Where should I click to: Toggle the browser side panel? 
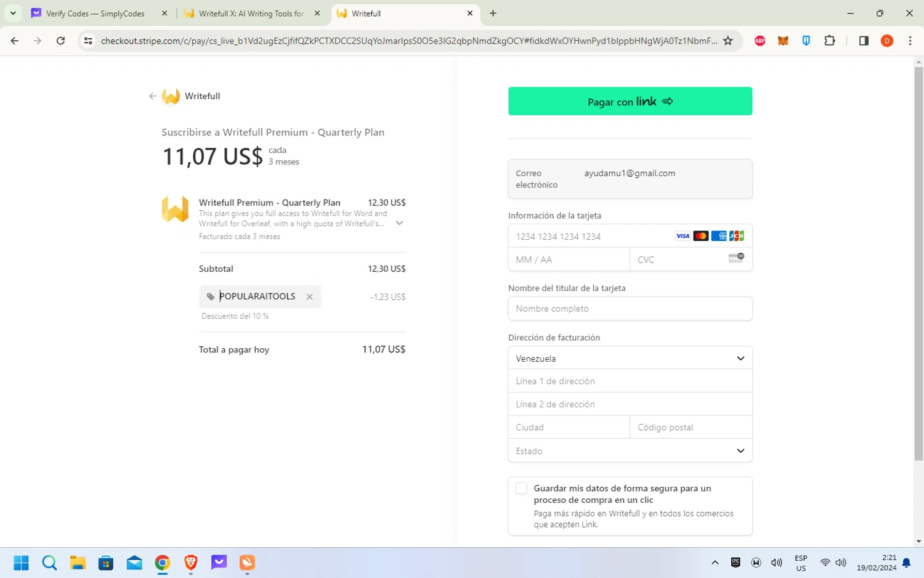(x=864, y=41)
